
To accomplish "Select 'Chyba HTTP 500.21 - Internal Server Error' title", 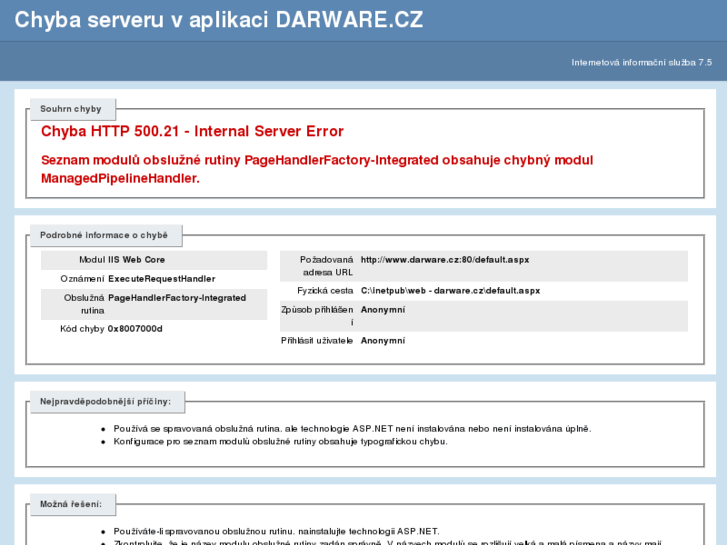I will coord(192,131).
